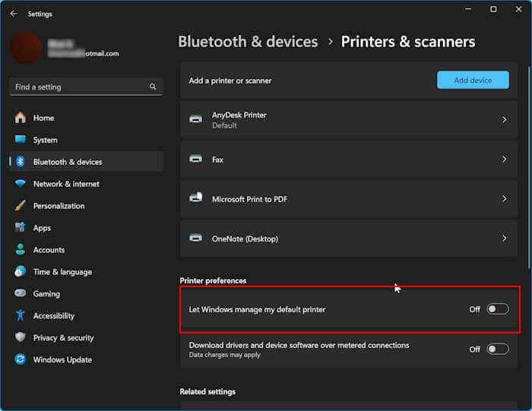Click the 'Default' label under AnyDesk Printer

click(x=224, y=125)
